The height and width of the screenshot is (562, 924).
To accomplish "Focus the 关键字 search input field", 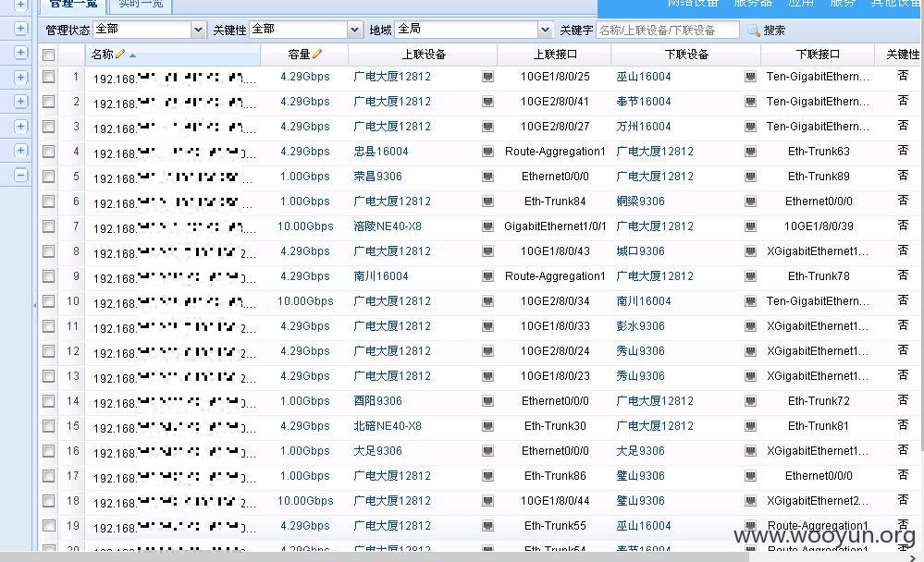I will coord(668,31).
